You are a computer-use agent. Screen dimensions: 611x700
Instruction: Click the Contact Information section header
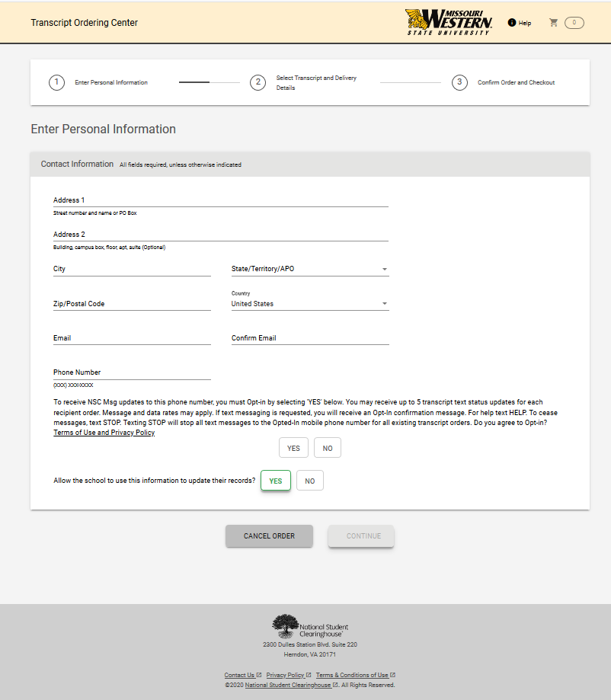click(77, 164)
